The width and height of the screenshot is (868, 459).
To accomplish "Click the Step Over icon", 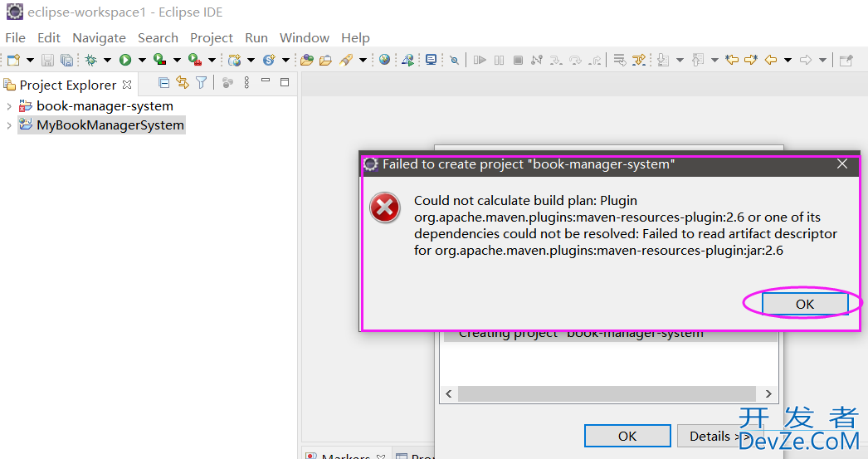I will 575,60.
